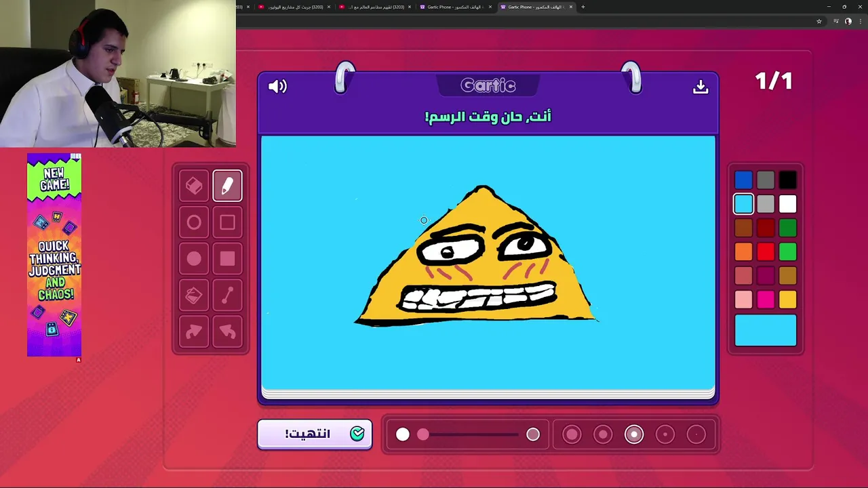Select the pencil drawing tool
The height and width of the screenshot is (488, 868).
point(227,186)
